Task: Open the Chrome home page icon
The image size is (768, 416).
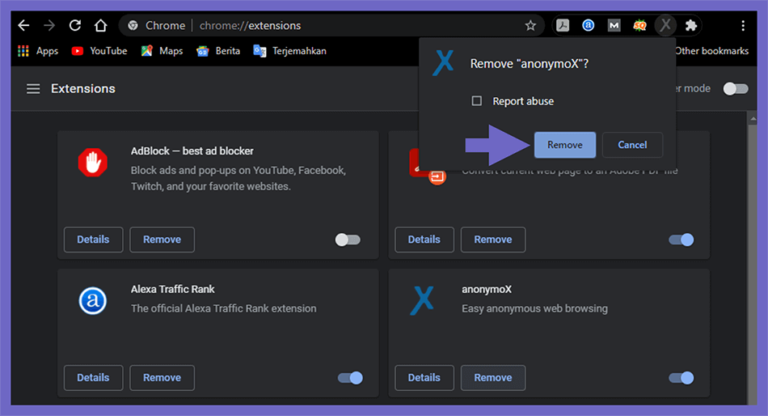Action: click(x=100, y=25)
